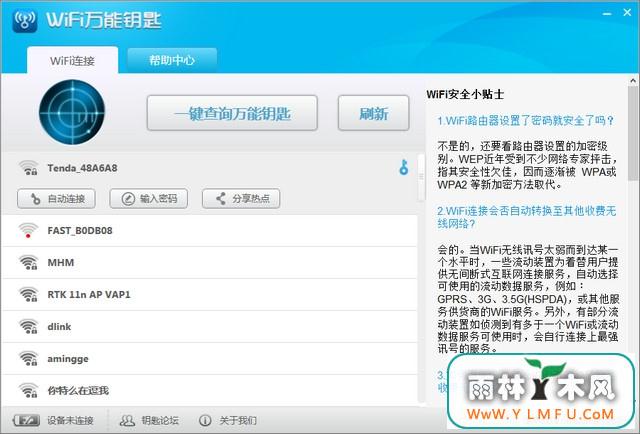Open tip 2.WiFi连接会否自动转换

[x=527, y=217]
